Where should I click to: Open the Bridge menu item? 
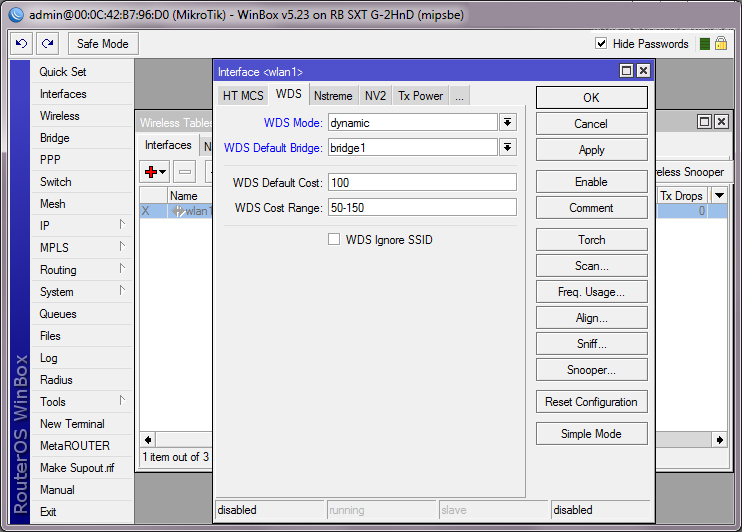(x=81, y=138)
